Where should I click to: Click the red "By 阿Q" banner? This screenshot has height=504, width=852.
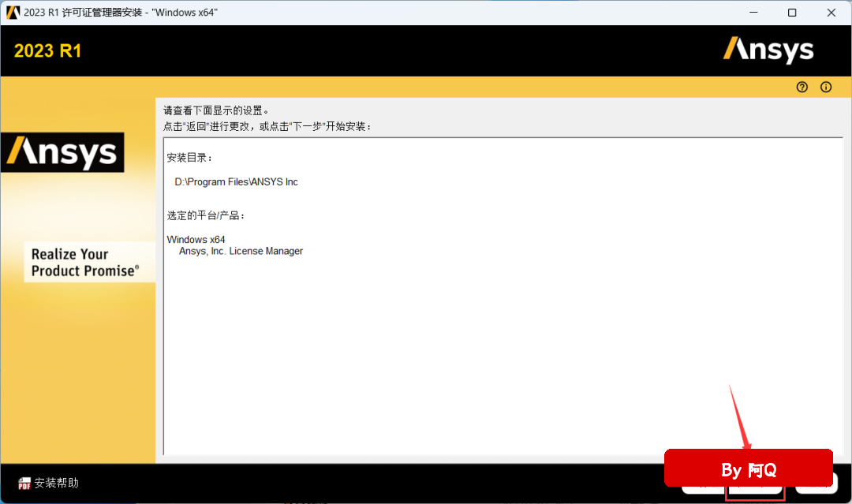[749, 469]
